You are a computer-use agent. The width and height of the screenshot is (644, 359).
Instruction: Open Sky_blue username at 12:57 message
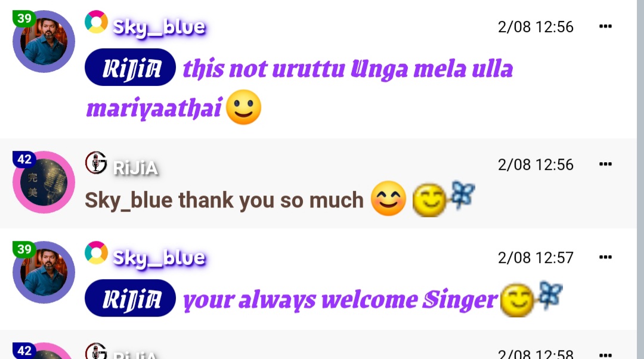tap(159, 258)
